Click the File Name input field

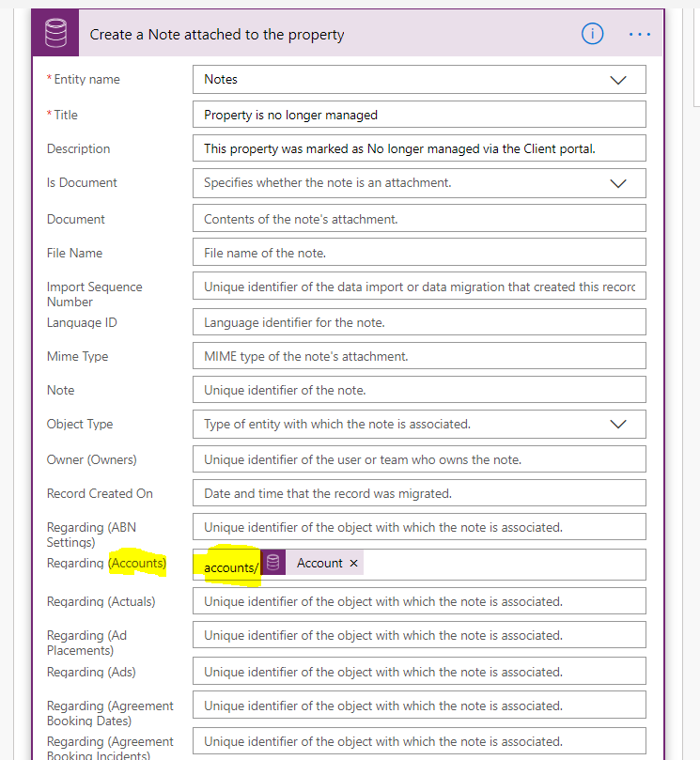pyautogui.click(x=419, y=253)
